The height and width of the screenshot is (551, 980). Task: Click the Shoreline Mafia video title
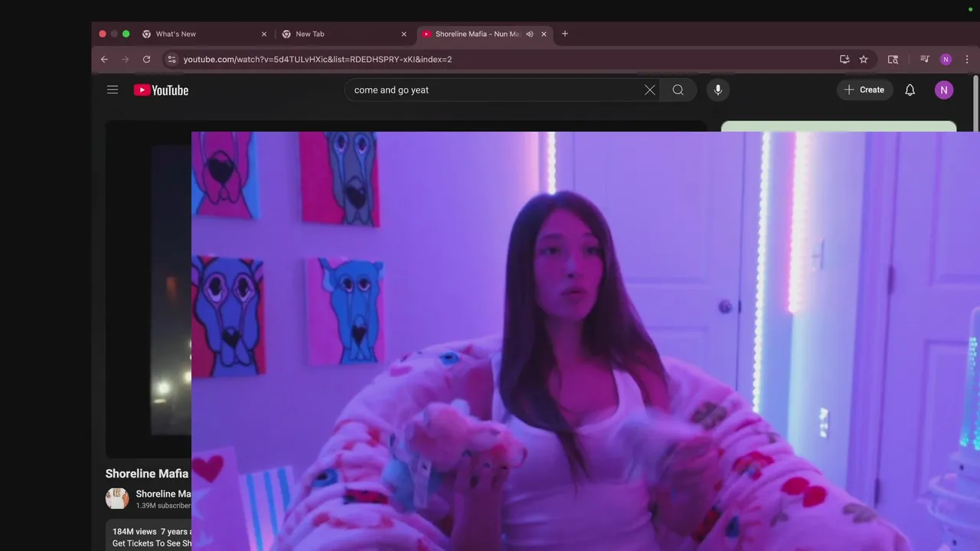148,474
